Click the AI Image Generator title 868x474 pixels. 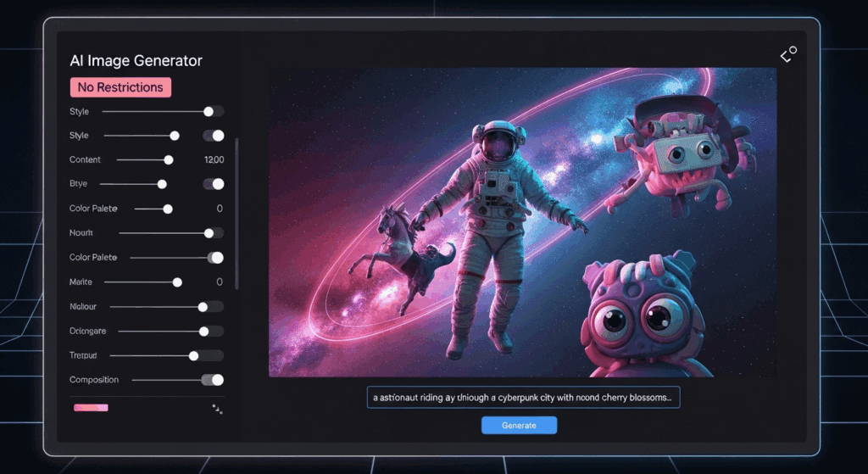pos(136,60)
